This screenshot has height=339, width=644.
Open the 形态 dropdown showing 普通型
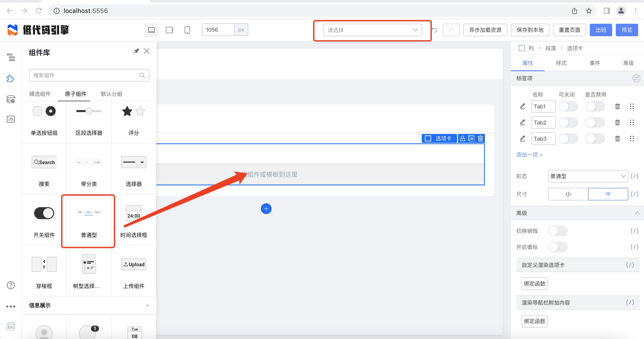click(588, 176)
